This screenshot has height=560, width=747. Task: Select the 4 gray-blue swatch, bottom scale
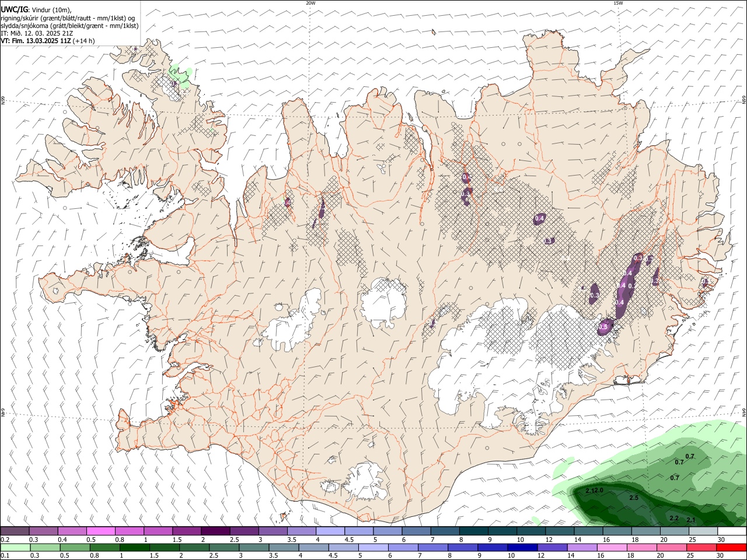click(313, 547)
